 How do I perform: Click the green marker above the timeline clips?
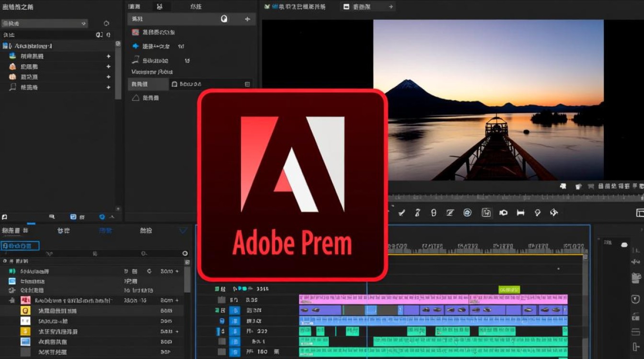pyautogui.click(x=509, y=290)
